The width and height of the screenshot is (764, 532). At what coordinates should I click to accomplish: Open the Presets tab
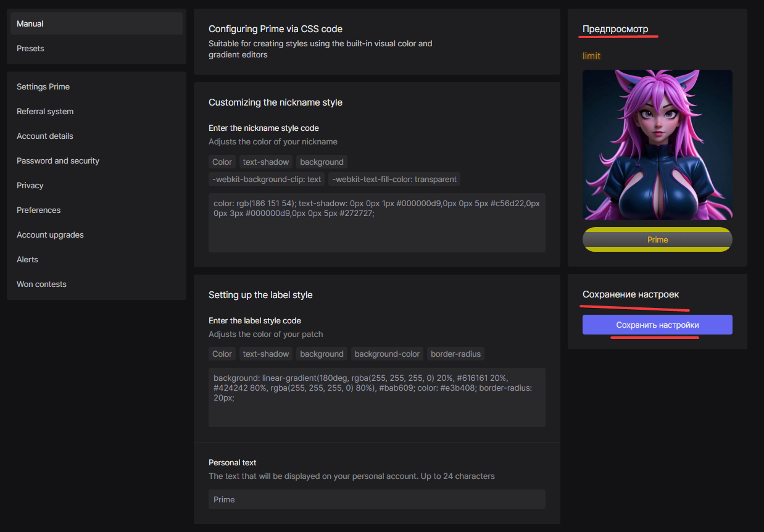(96, 48)
